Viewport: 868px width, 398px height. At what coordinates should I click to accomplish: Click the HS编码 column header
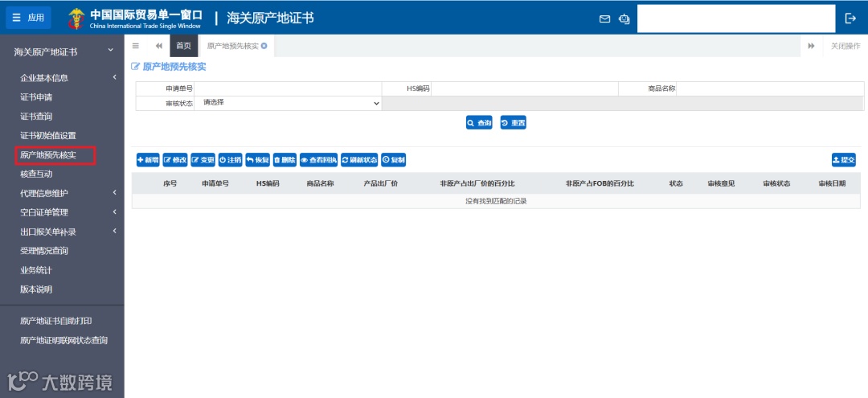(x=268, y=183)
